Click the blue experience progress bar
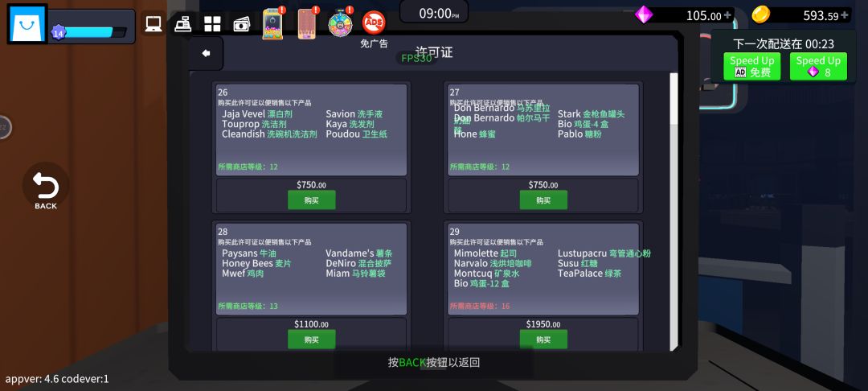This screenshot has height=391, width=868. [95, 33]
